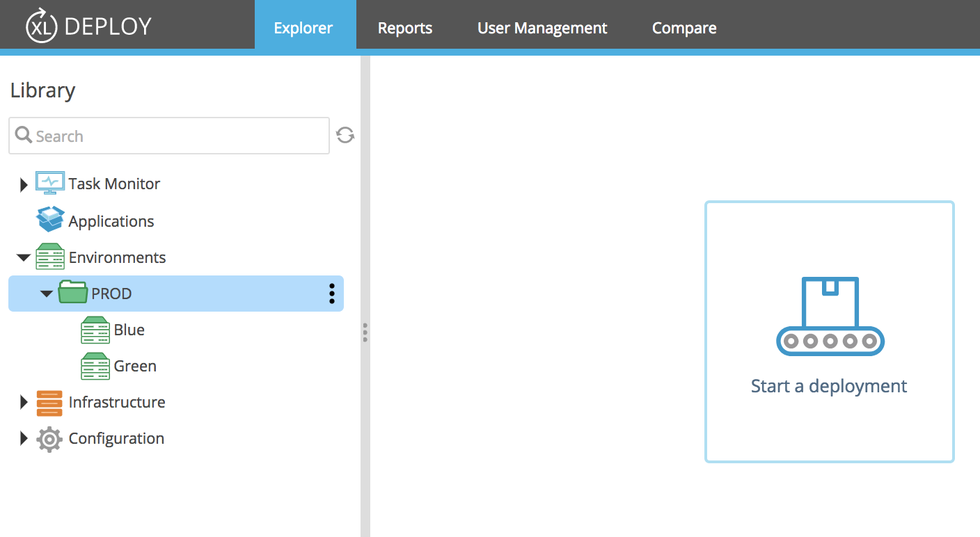Go to the Compare tab

click(684, 28)
